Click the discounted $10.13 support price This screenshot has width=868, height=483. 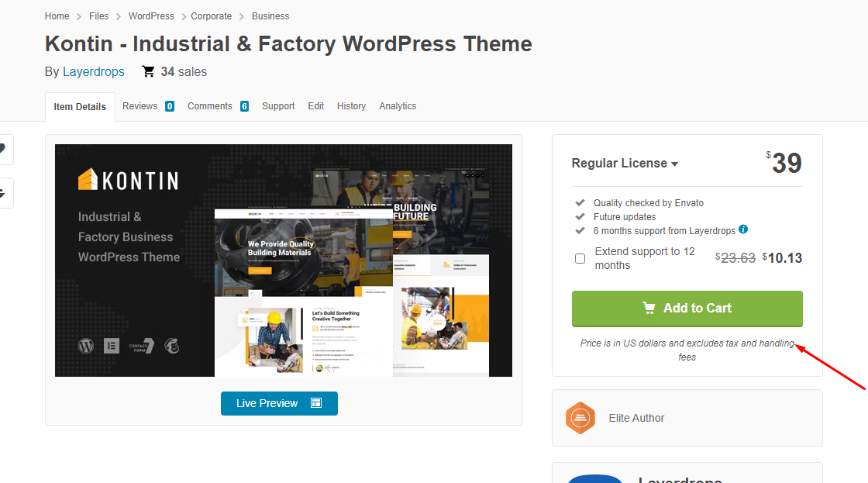click(x=782, y=258)
